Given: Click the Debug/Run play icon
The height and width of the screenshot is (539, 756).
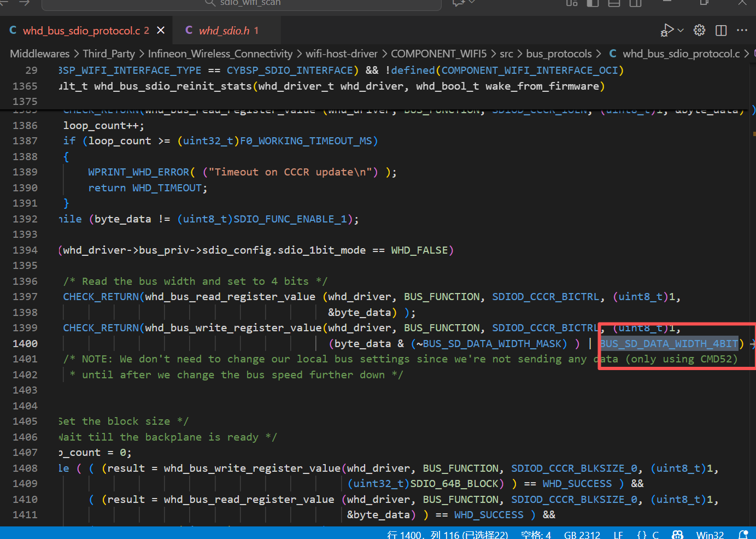Looking at the screenshot, I should 667,30.
